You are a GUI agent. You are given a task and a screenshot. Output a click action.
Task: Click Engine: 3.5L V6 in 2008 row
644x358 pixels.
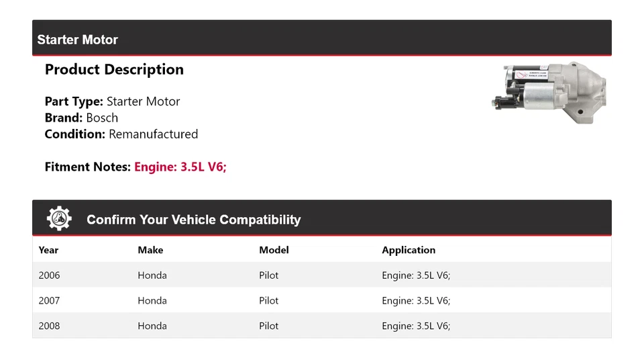coord(416,326)
